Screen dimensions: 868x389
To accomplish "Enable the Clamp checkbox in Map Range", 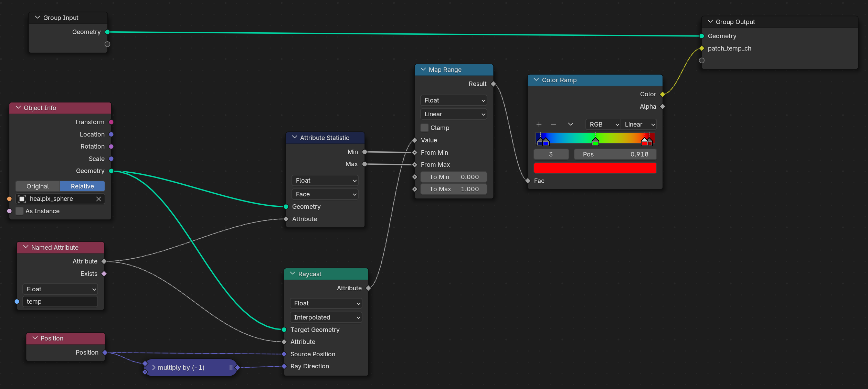I will coord(425,128).
